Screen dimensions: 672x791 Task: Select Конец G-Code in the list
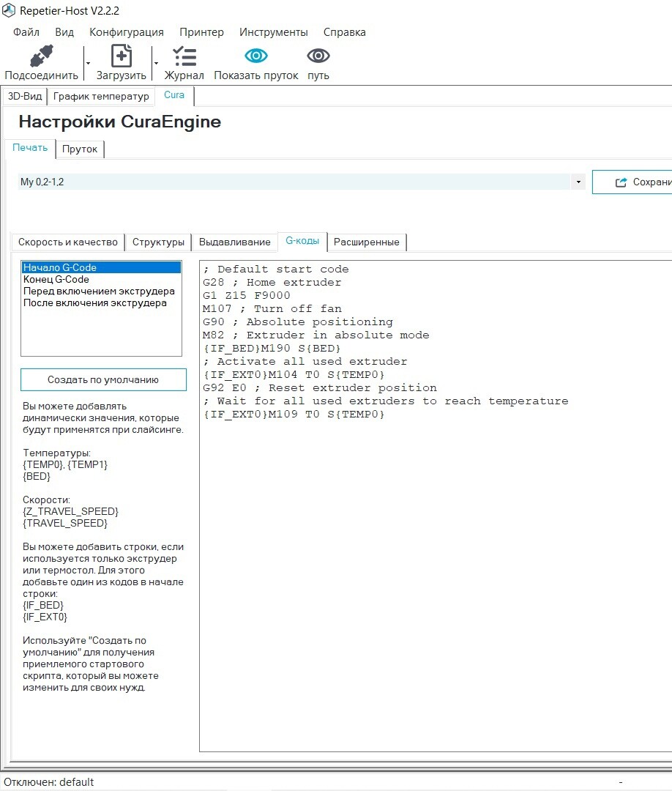point(101,280)
